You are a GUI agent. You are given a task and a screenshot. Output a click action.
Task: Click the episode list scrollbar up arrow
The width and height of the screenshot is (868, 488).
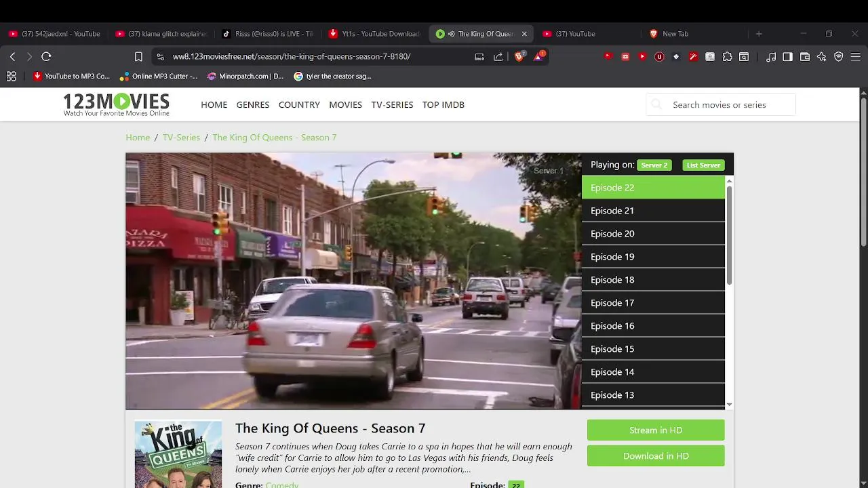point(729,181)
